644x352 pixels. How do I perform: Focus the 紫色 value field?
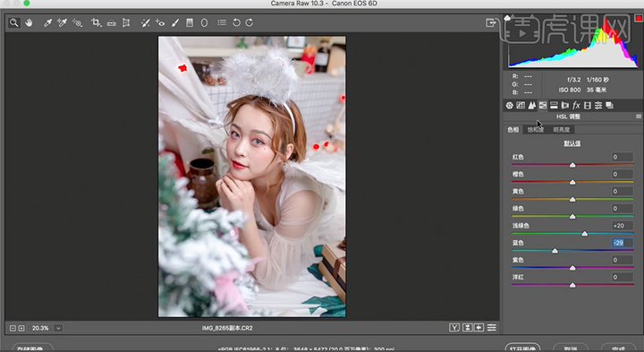[x=622, y=260]
